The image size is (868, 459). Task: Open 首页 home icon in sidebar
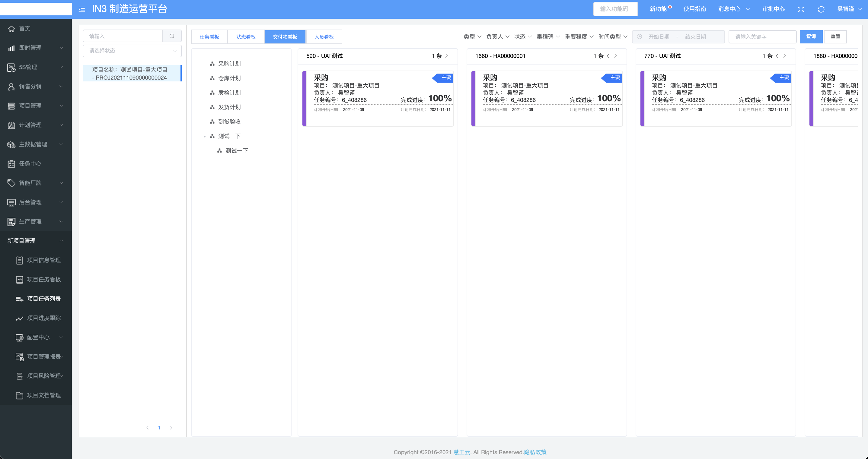coord(11,29)
